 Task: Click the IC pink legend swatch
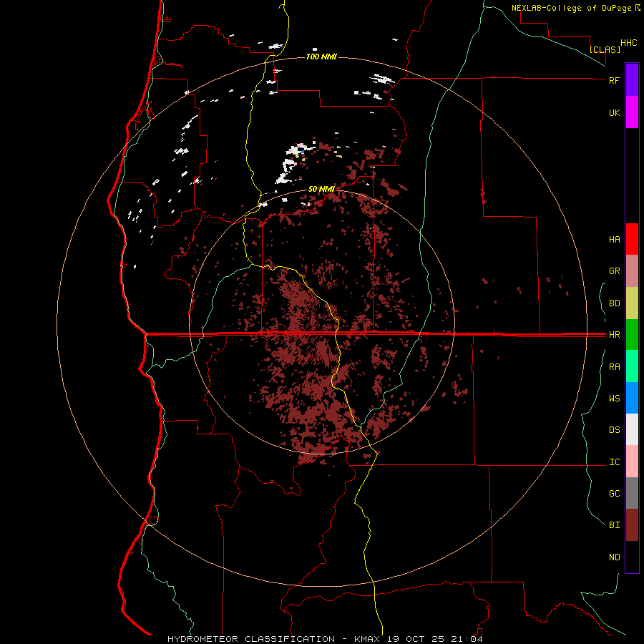pos(632,462)
